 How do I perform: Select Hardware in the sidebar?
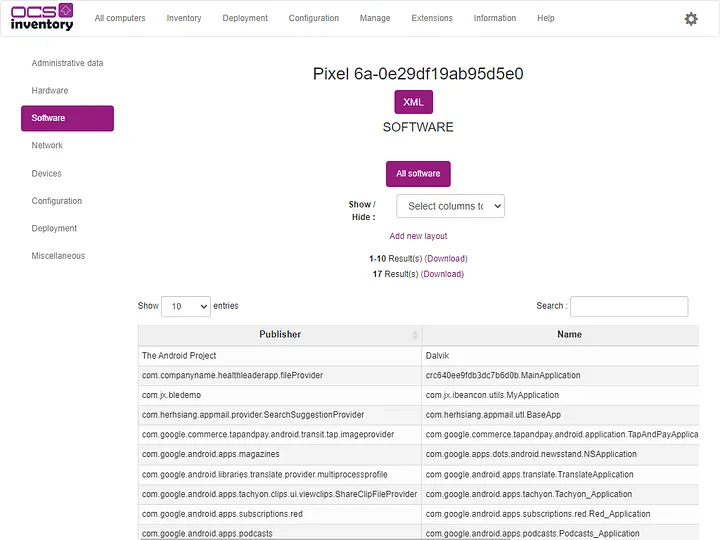pos(50,91)
